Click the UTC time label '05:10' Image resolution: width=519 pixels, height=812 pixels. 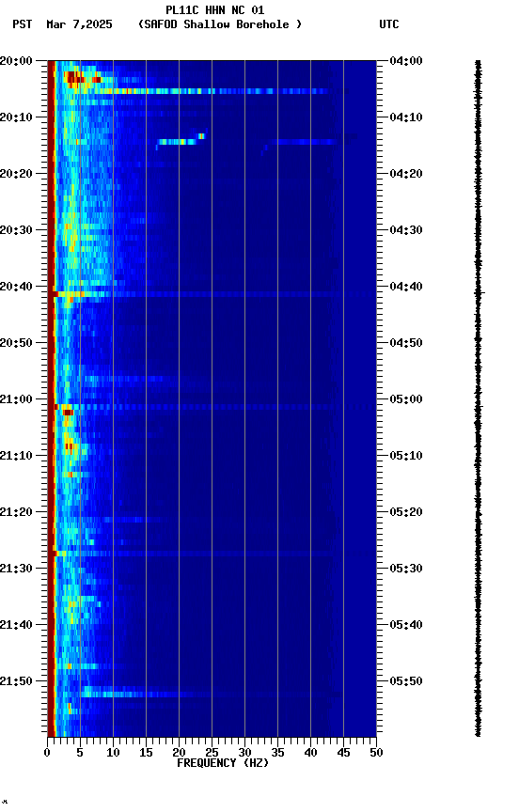click(406, 456)
